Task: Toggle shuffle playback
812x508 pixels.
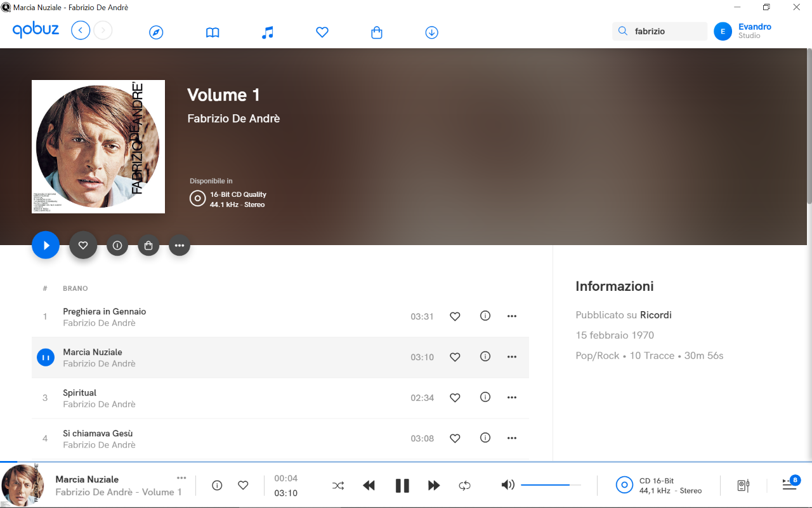Action: [x=338, y=486]
